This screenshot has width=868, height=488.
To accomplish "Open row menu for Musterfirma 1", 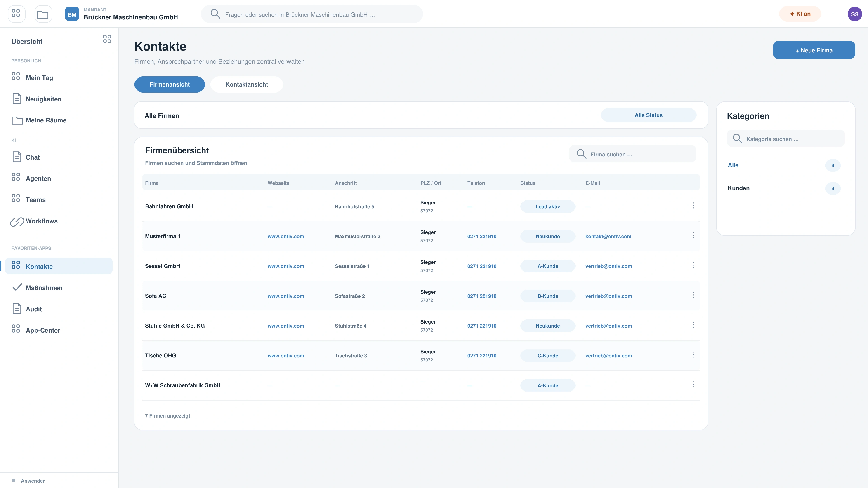I will click(x=693, y=235).
